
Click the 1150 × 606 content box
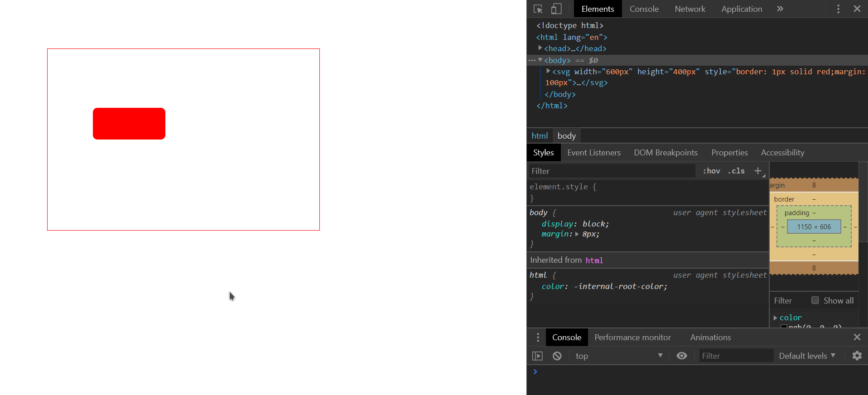point(814,226)
